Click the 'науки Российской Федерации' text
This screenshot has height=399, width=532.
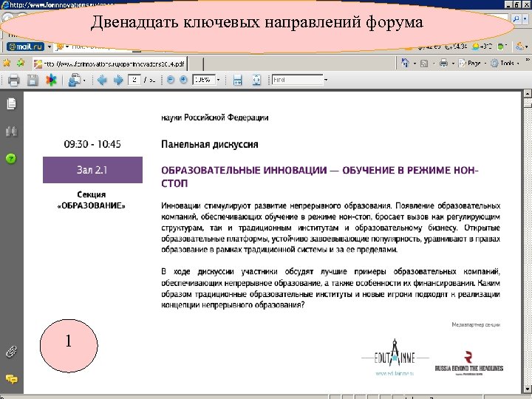pyautogui.click(x=215, y=117)
